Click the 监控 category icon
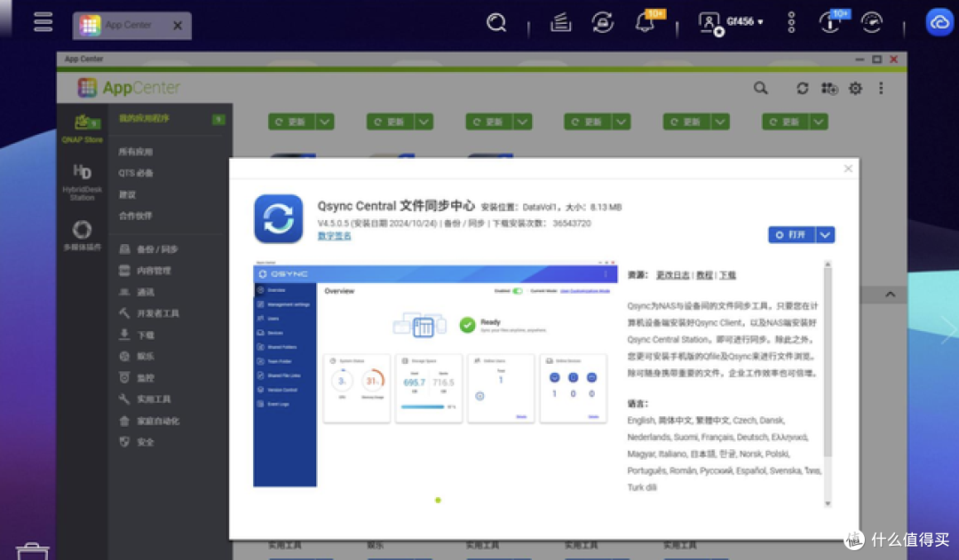 tap(124, 377)
